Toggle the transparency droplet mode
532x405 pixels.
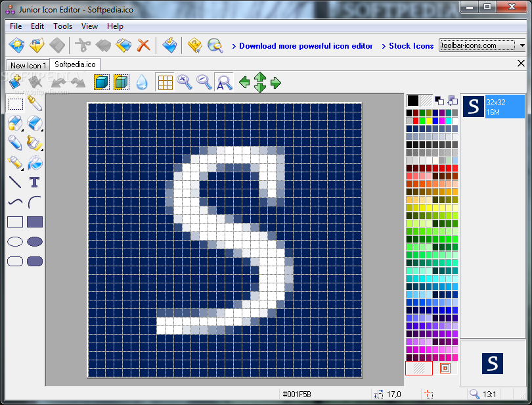pyautogui.click(x=143, y=82)
